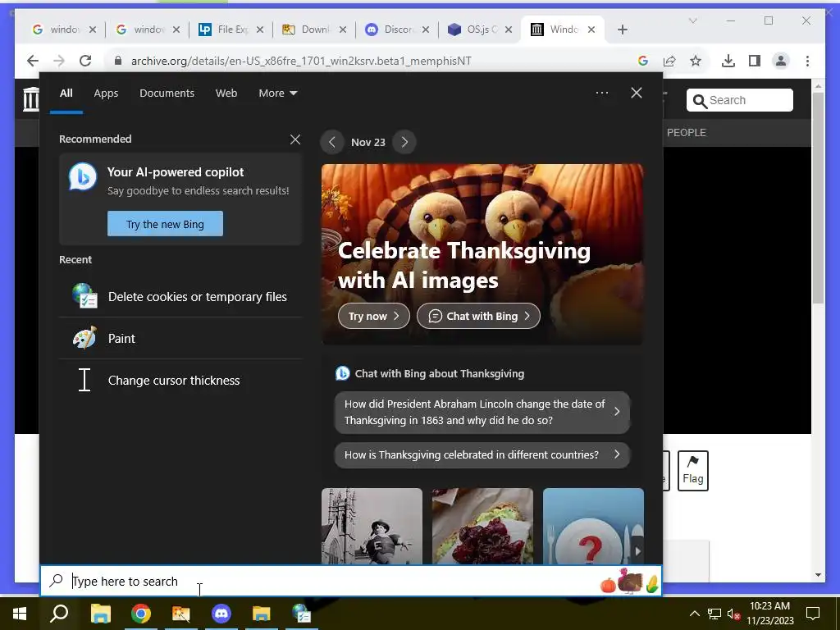The width and height of the screenshot is (840, 630).
Task: Close the Windows search panel
Action: point(637,93)
